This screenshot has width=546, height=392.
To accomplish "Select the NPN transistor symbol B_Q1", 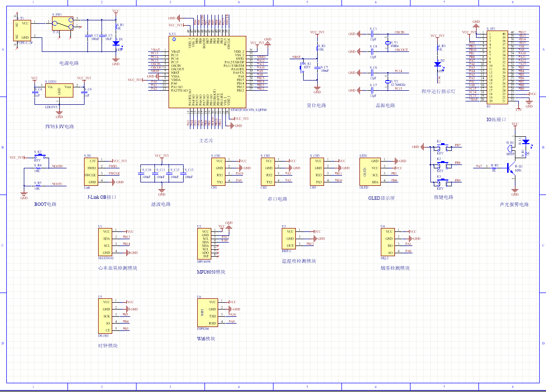I will pyautogui.click(x=512, y=168).
